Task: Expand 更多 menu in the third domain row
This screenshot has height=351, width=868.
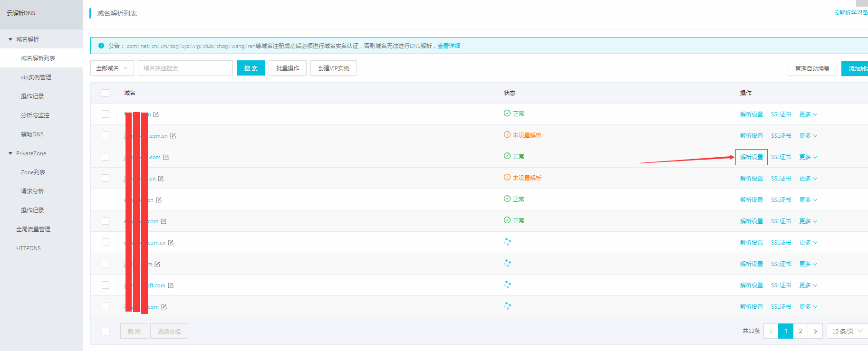Action: [808, 157]
